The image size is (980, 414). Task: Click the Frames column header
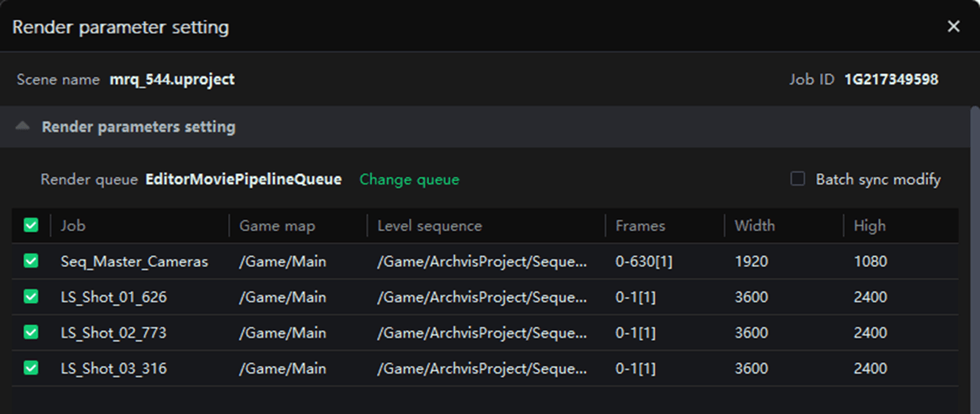640,226
